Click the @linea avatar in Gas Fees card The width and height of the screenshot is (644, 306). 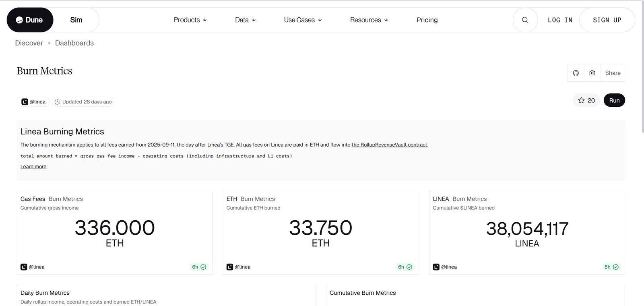pos(24,267)
